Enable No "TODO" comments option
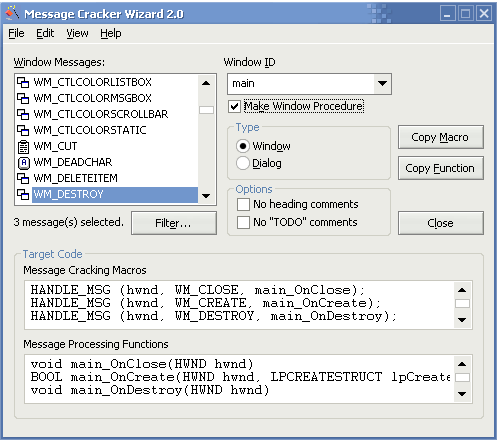 243,222
